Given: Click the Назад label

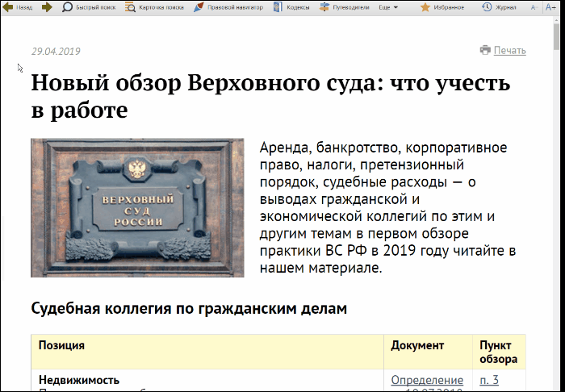Looking at the screenshot, I should (24, 7).
